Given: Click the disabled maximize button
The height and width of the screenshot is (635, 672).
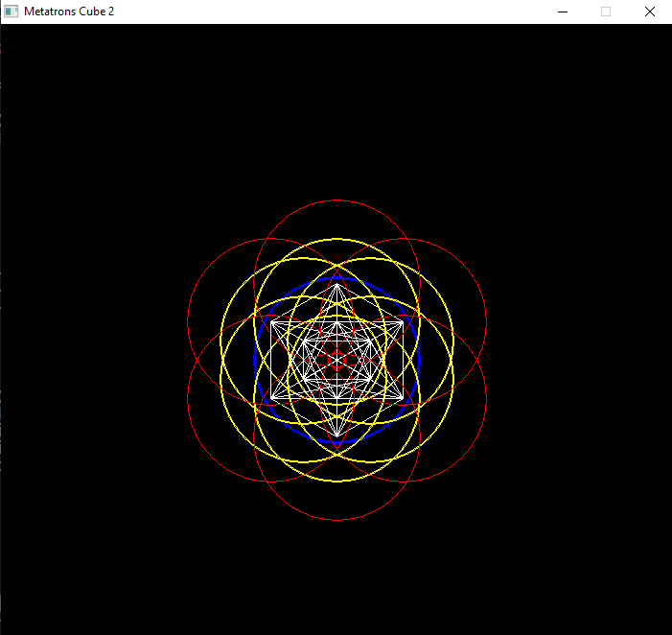Looking at the screenshot, I should pyautogui.click(x=606, y=12).
